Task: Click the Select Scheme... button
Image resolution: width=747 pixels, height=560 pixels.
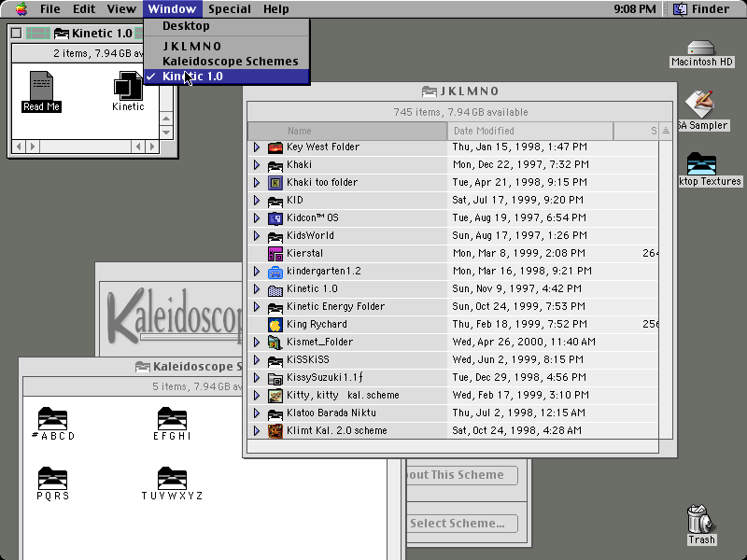Action: 461,524
